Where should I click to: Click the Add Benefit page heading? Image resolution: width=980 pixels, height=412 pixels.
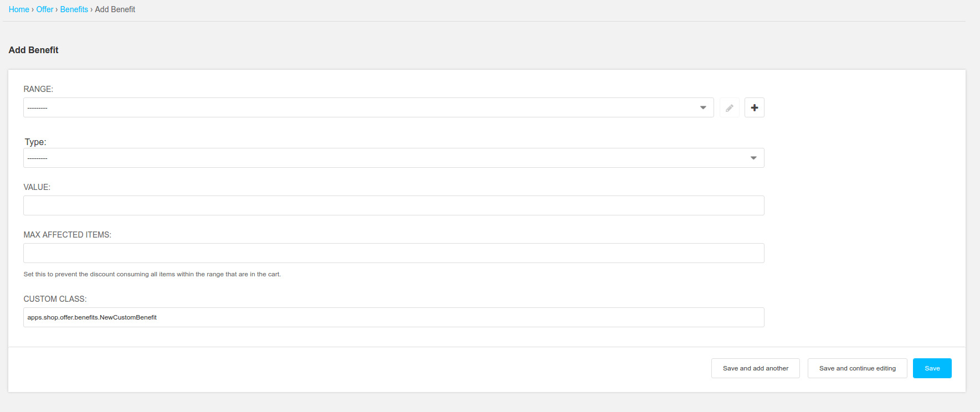point(34,50)
